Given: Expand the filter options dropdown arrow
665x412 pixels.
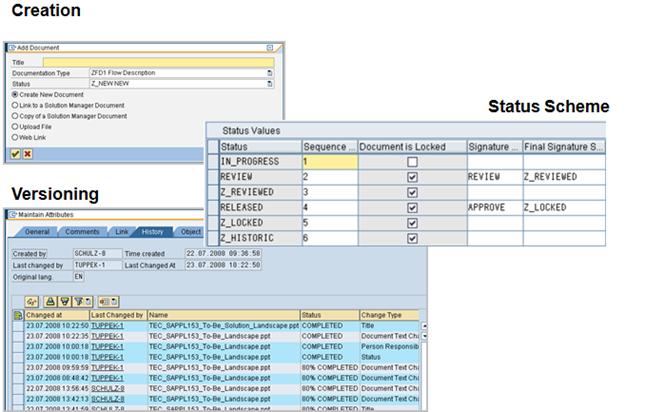Looking at the screenshot, I should click(x=88, y=302).
